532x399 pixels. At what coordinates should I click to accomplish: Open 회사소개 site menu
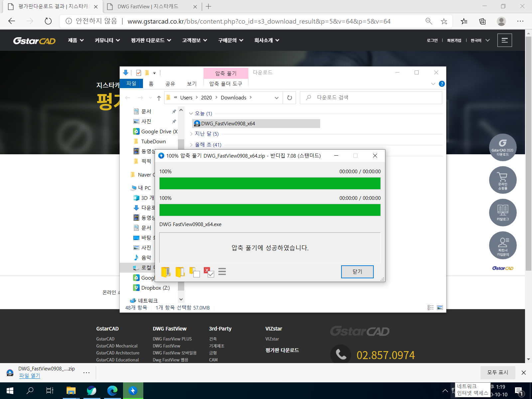pos(267,40)
